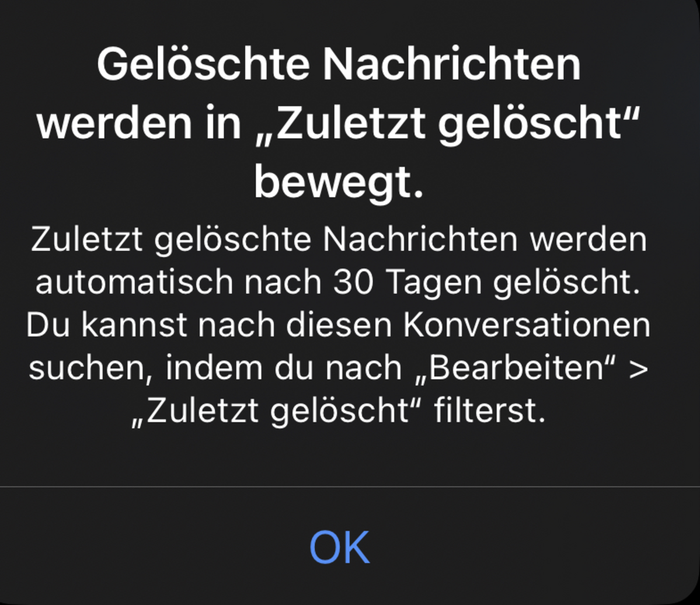Click the "suchen, indem du nach" text

tap(215, 368)
